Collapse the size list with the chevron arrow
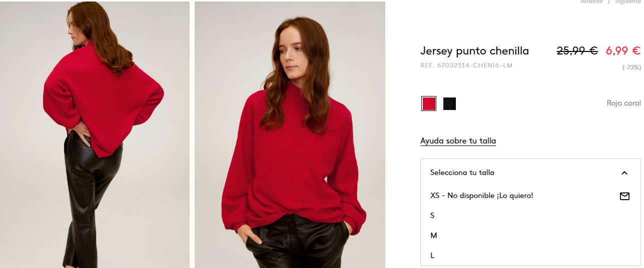644x268 pixels. (624, 173)
